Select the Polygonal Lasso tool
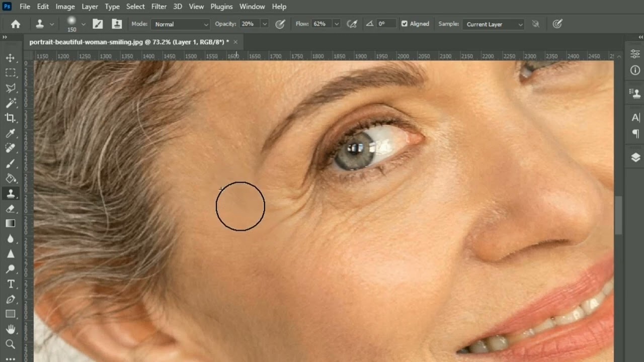Viewport: 644px width, 362px height. (x=10, y=88)
